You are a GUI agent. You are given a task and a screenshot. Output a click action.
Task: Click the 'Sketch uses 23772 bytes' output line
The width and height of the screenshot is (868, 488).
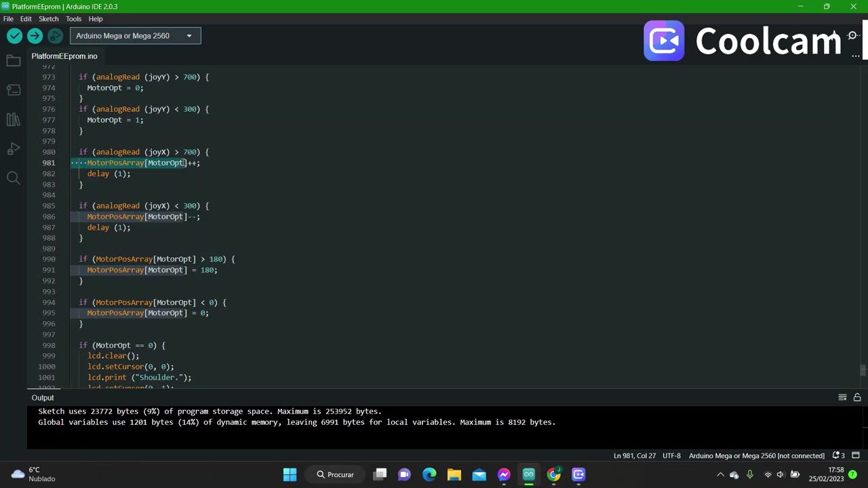(210, 411)
